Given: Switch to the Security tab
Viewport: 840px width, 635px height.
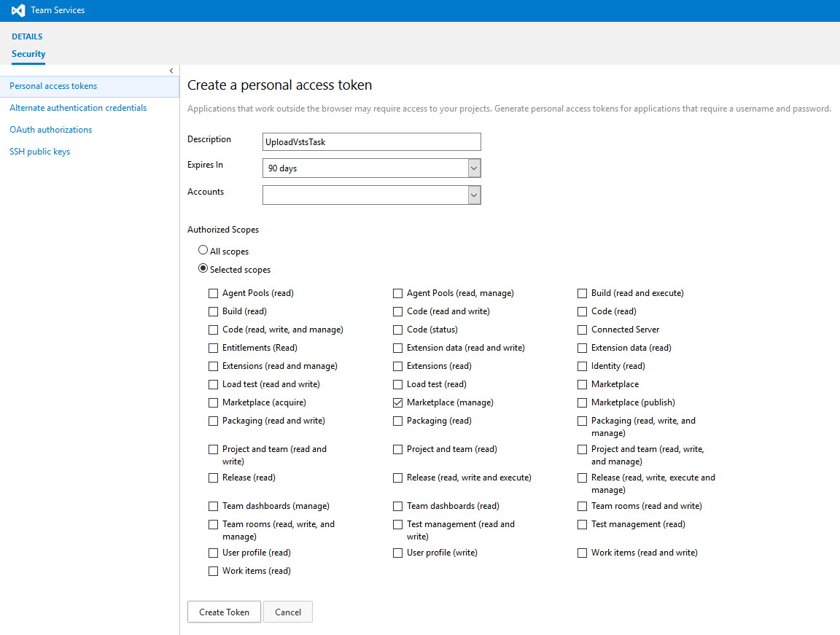Looking at the screenshot, I should tap(28, 54).
